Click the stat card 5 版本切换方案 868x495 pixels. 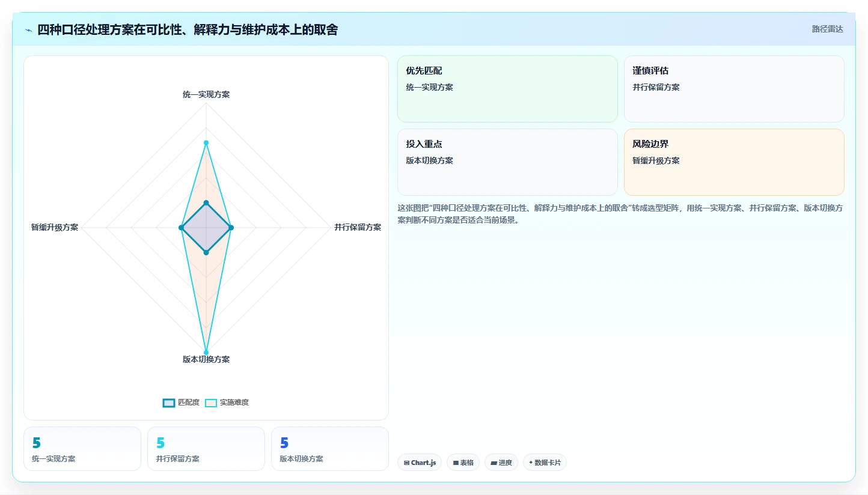pos(330,449)
